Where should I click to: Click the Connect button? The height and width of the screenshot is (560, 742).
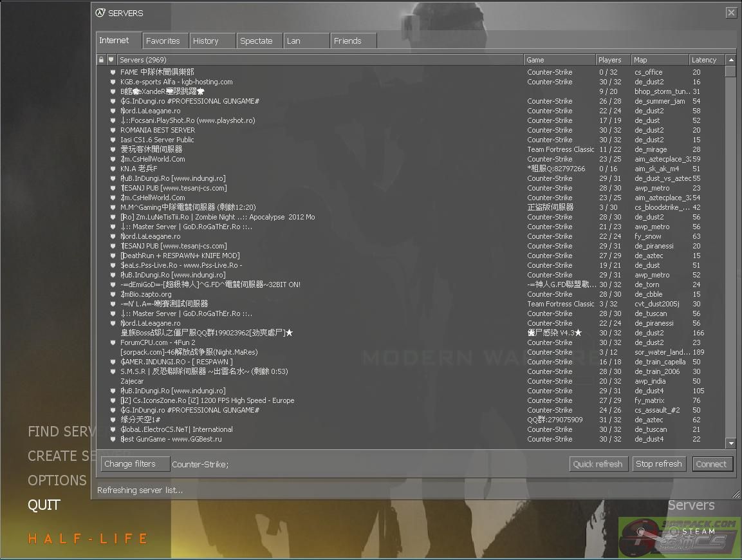click(x=711, y=464)
